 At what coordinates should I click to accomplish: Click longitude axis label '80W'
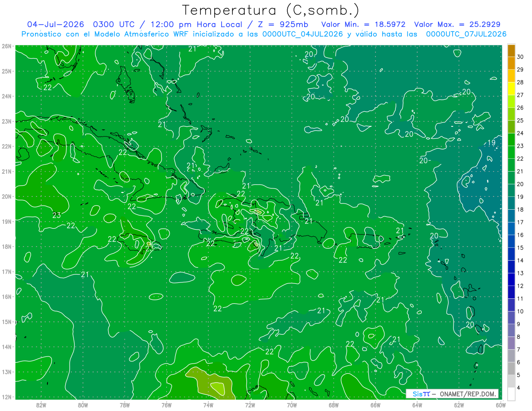click(x=83, y=405)
